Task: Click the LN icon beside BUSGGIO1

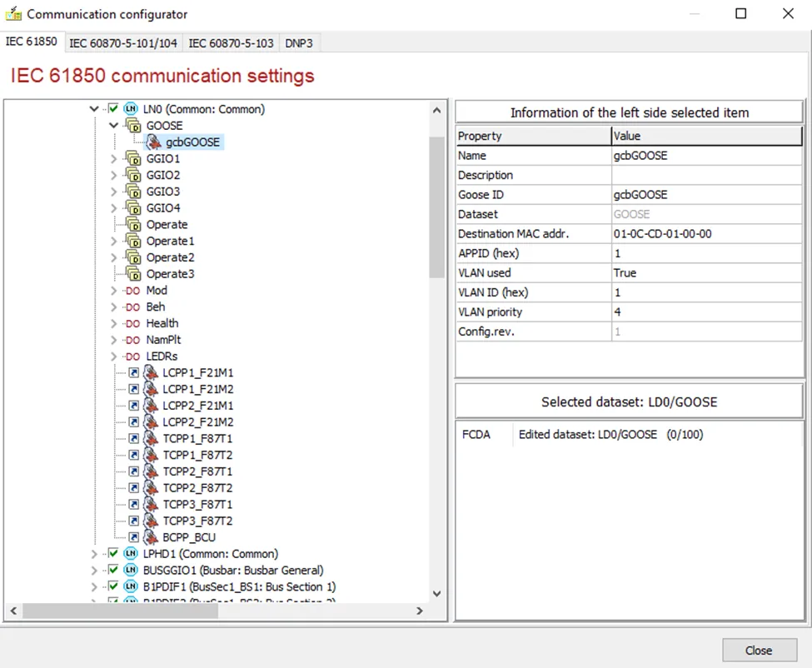Action: [131, 570]
